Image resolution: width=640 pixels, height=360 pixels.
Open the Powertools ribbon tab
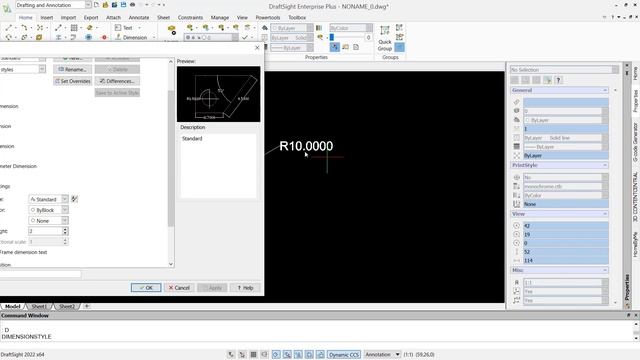268,18
